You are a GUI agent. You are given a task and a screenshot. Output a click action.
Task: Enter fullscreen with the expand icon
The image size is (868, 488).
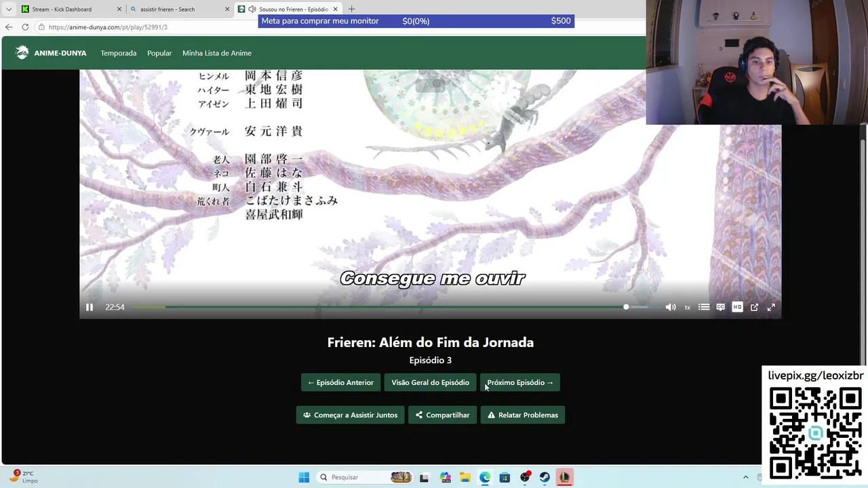(771, 307)
